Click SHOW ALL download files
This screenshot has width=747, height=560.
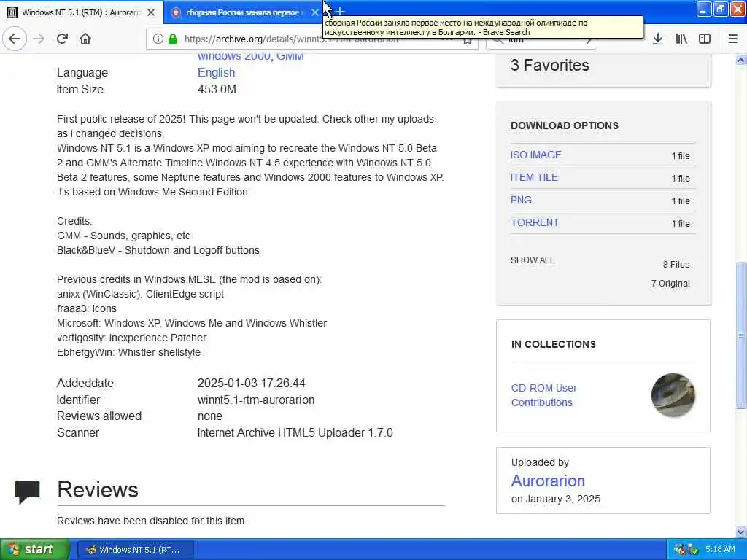tap(533, 260)
